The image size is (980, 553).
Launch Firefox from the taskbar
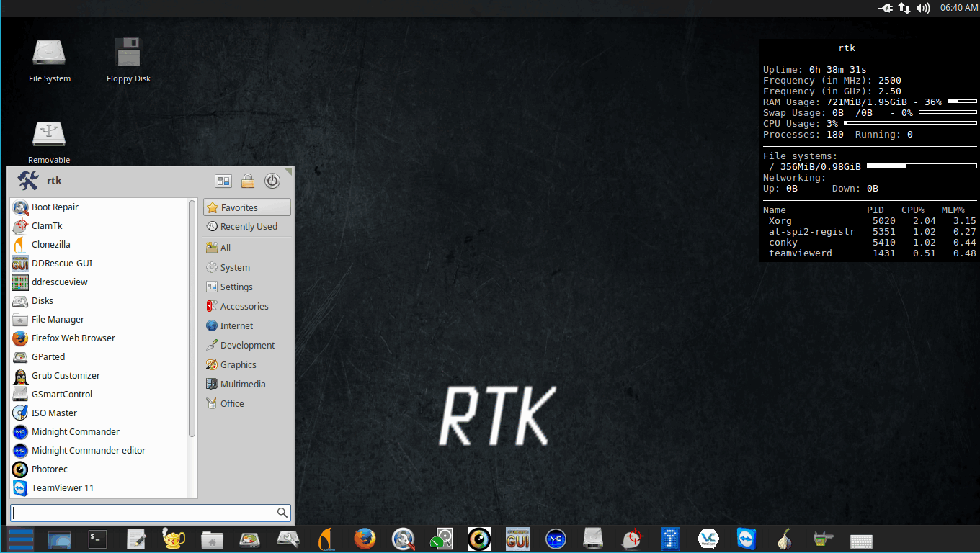click(x=365, y=539)
